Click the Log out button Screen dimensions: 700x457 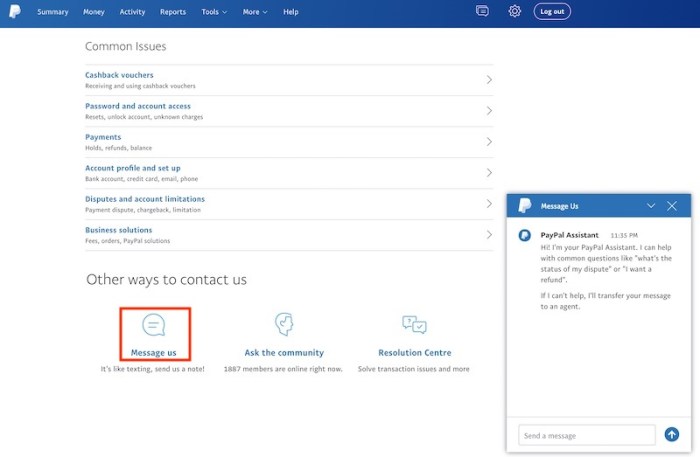[552, 12]
